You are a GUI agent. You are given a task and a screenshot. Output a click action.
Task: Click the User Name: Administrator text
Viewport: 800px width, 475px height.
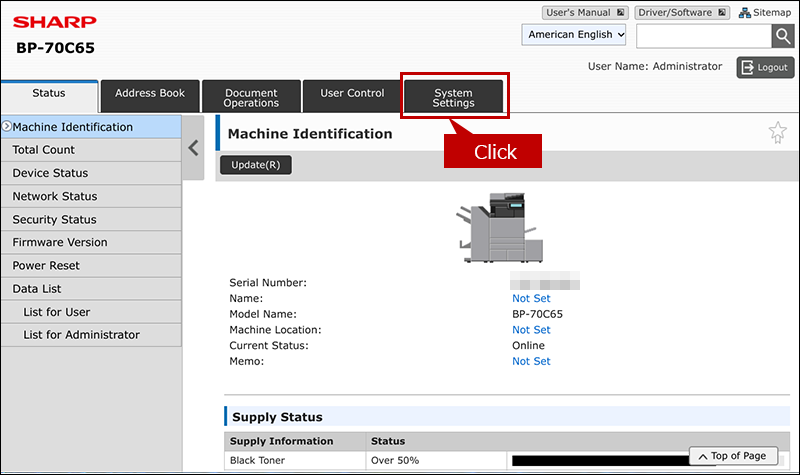[x=655, y=66]
